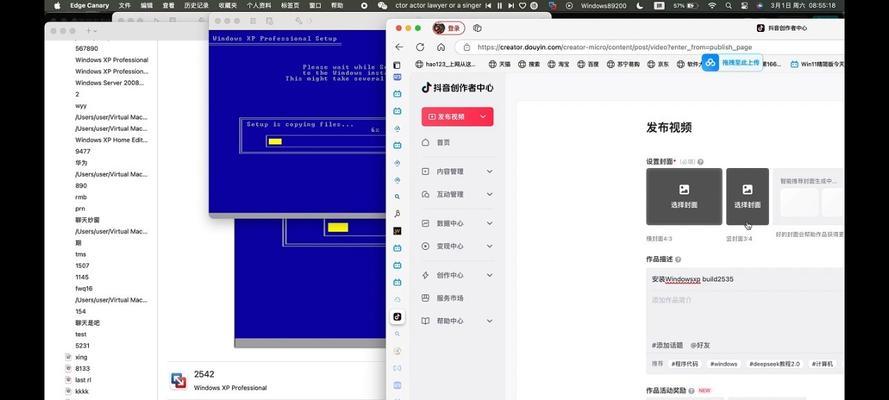Pause music from the menu bar player
The width and height of the screenshot is (889, 400).
tap(499, 5)
